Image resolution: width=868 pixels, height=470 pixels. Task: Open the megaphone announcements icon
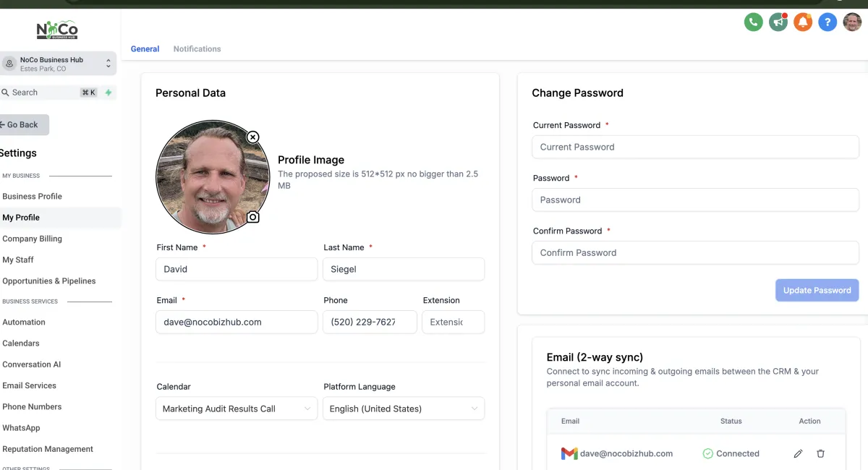pos(778,22)
